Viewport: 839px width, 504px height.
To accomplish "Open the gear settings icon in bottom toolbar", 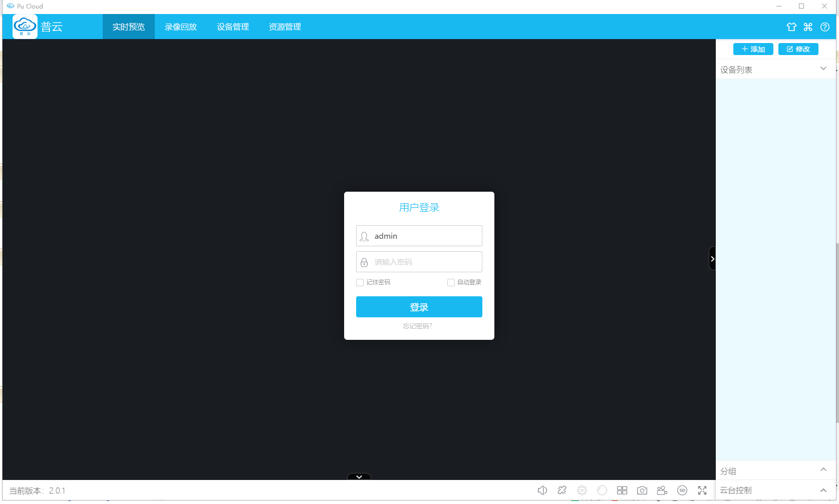I will [582, 490].
